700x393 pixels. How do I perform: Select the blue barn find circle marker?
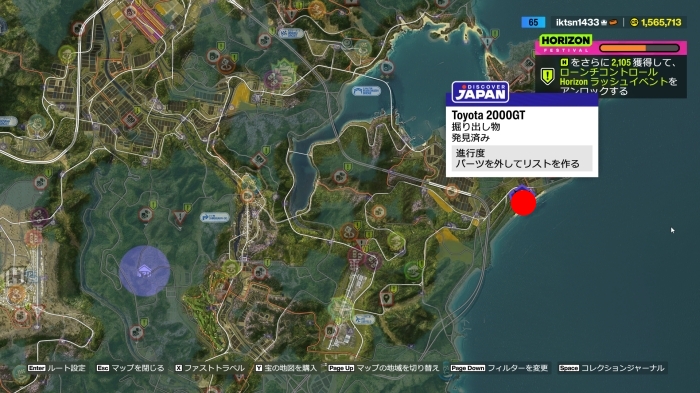[x=144, y=271]
